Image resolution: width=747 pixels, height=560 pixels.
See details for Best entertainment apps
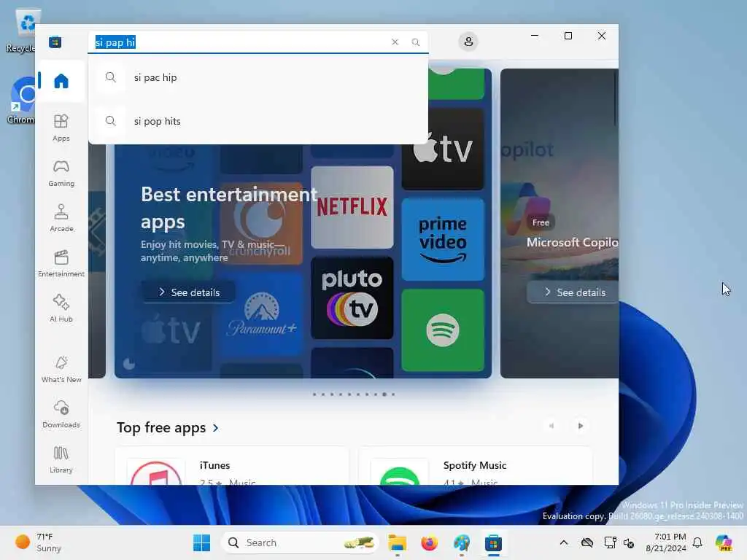(189, 292)
